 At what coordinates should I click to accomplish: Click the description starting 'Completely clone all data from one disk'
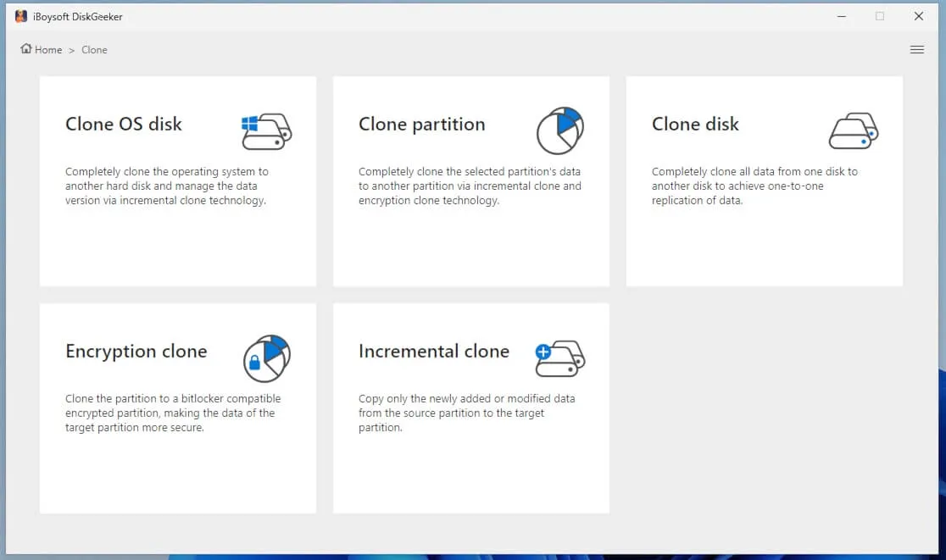tap(754, 186)
